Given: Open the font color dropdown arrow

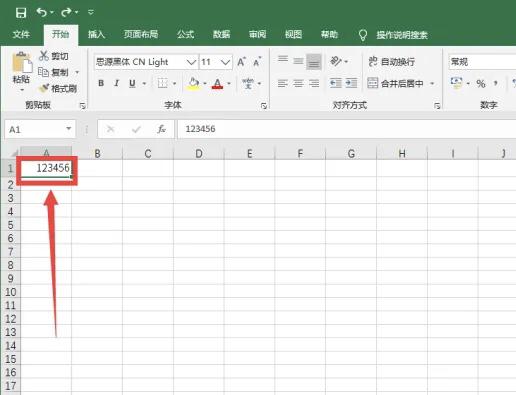Looking at the screenshot, I should point(229,83).
